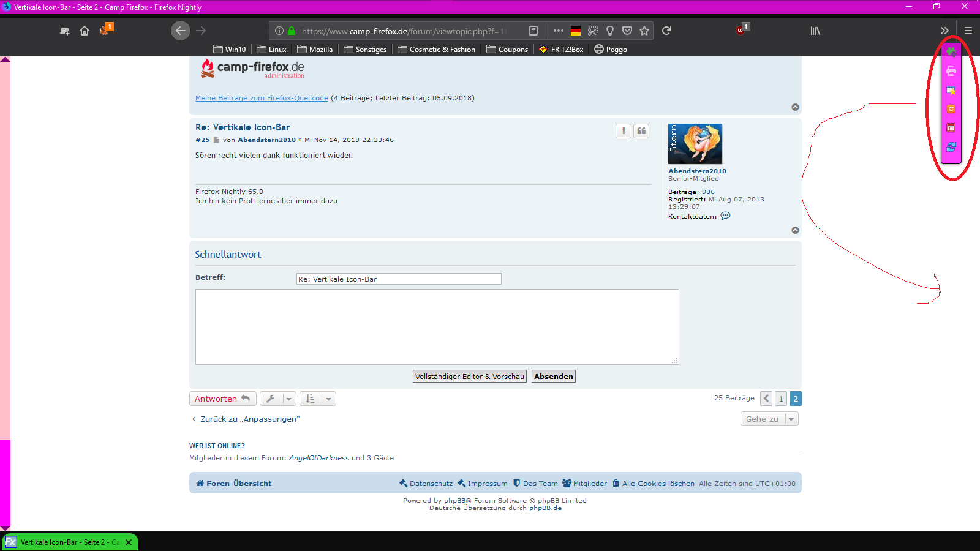The height and width of the screenshot is (551, 980).
Task: Open the Impressum footer link
Action: 483,484
